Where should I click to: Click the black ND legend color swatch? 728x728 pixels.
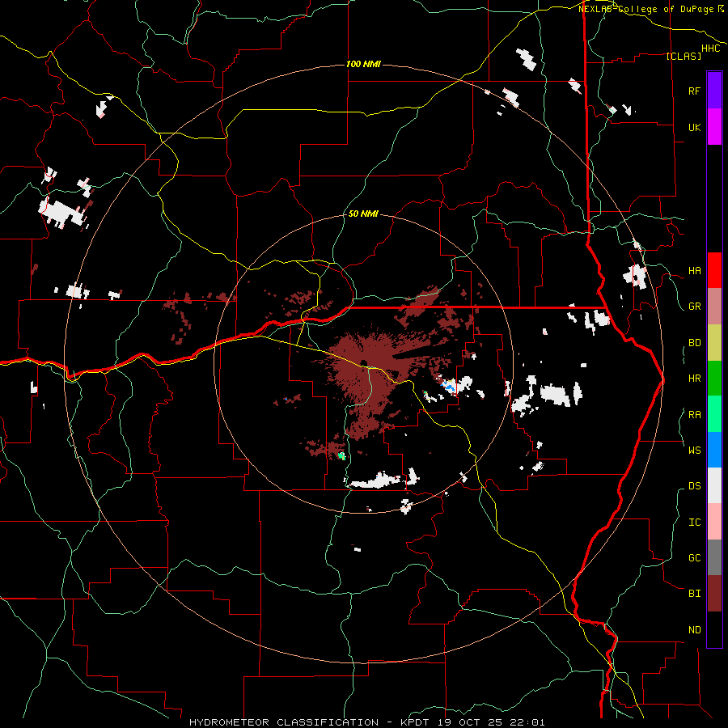click(x=714, y=629)
